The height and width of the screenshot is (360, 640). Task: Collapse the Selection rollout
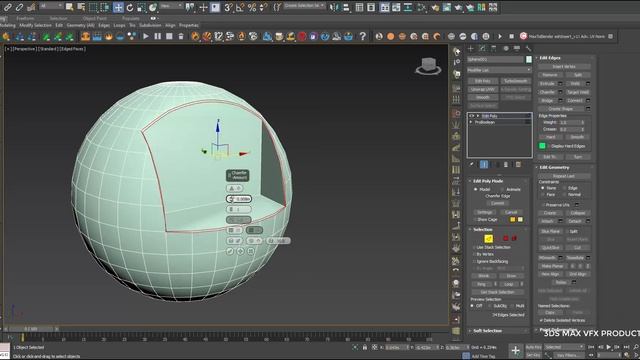point(483,229)
